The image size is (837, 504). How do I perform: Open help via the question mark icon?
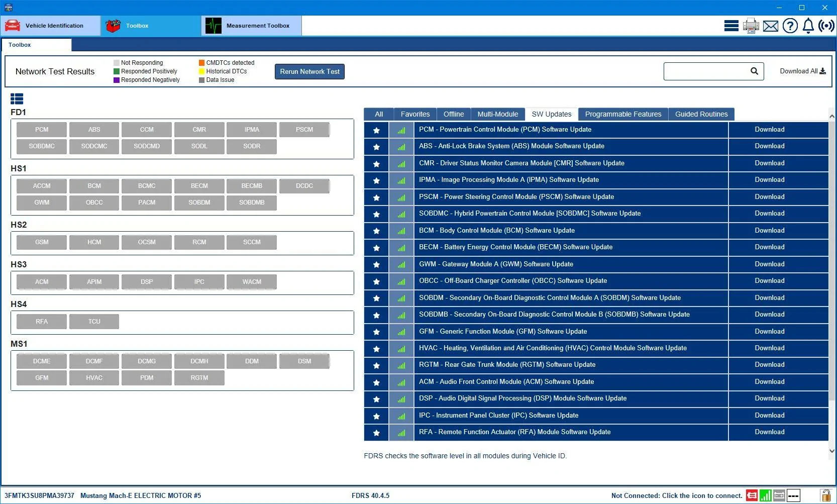click(x=790, y=26)
